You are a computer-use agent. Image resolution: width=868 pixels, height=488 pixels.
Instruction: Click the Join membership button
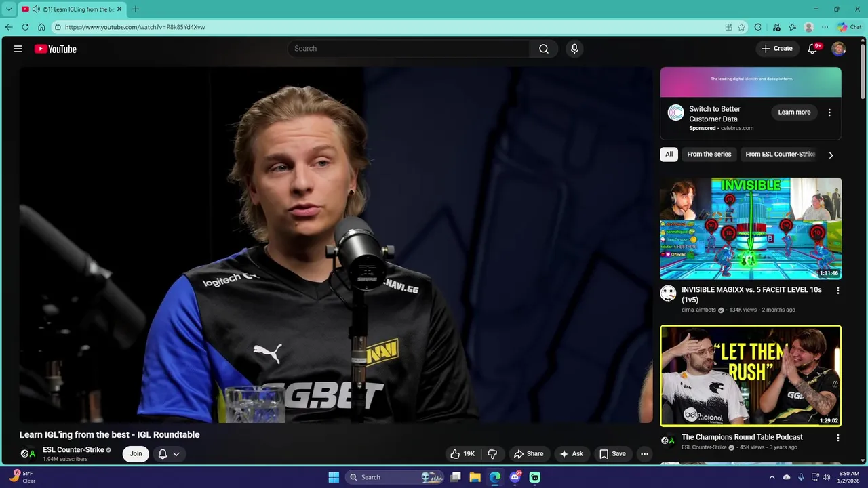point(136,454)
